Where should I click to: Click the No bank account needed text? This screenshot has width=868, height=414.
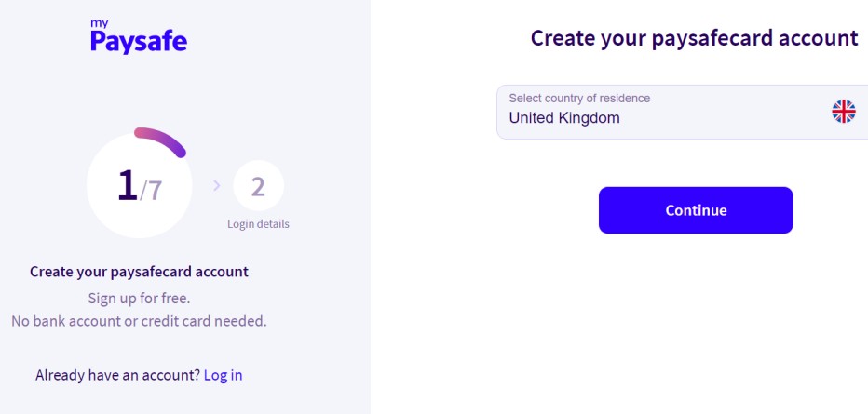click(139, 321)
